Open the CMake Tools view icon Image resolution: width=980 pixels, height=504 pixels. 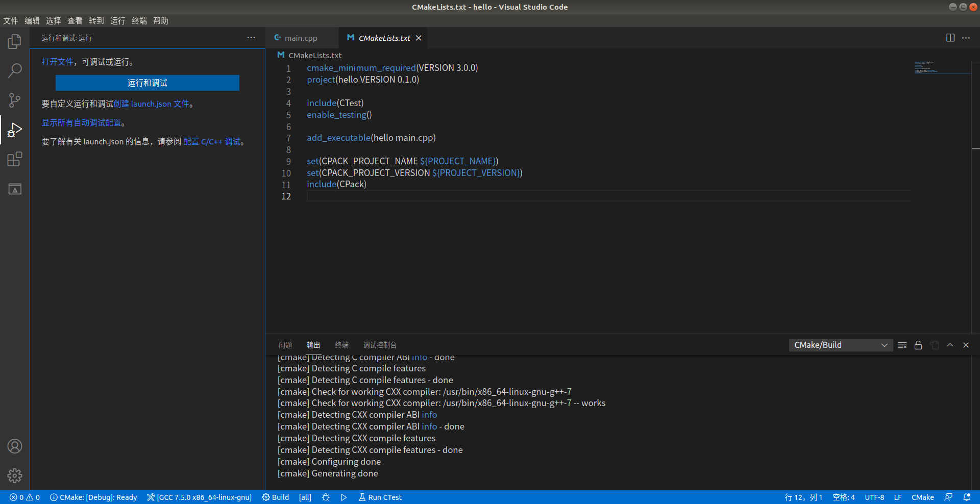click(15, 189)
